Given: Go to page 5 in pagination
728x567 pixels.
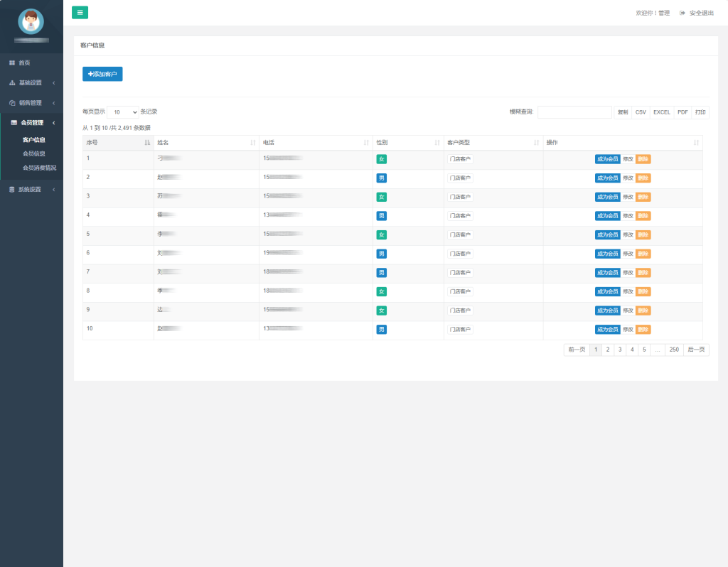Looking at the screenshot, I should (x=644, y=350).
